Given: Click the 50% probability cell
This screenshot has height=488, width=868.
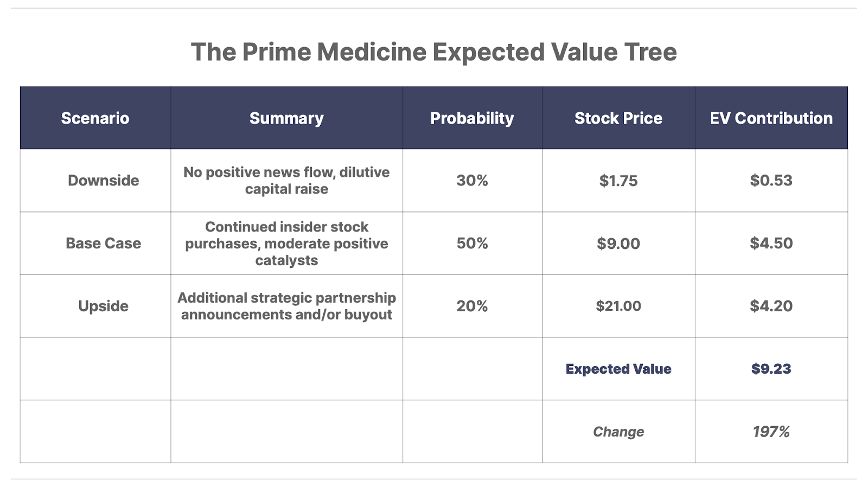Looking at the screenshot, I should [472, 243].
